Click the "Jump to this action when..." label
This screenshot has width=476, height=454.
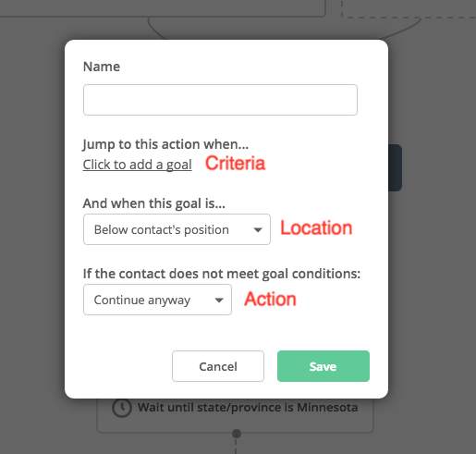point(165,144)
